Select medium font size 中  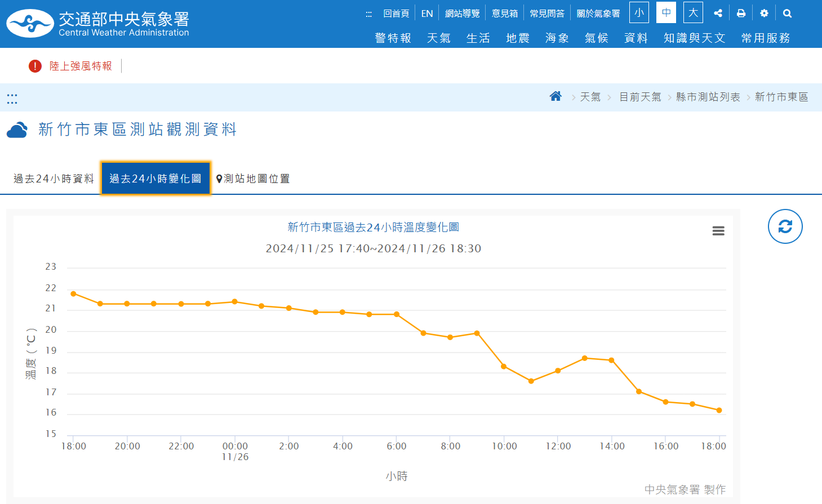[666, 13]
